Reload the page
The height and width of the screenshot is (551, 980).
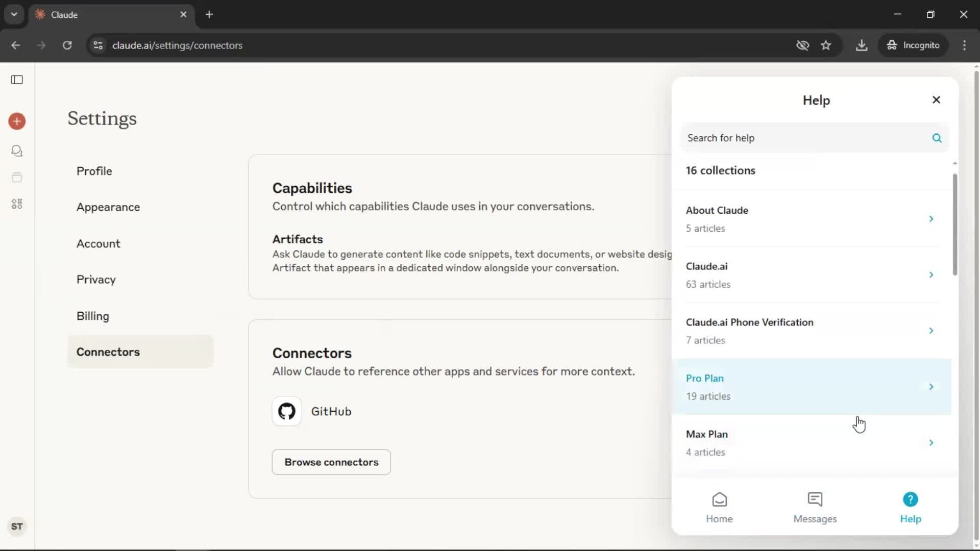(67, 45)
